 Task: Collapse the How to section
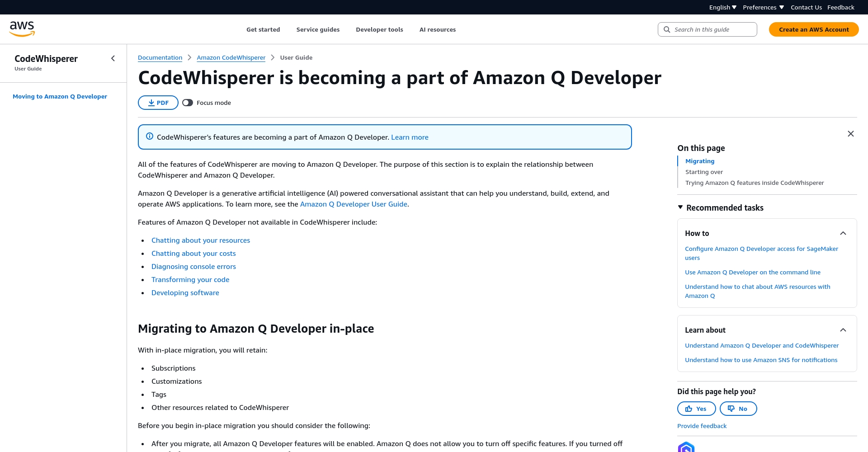843,233
